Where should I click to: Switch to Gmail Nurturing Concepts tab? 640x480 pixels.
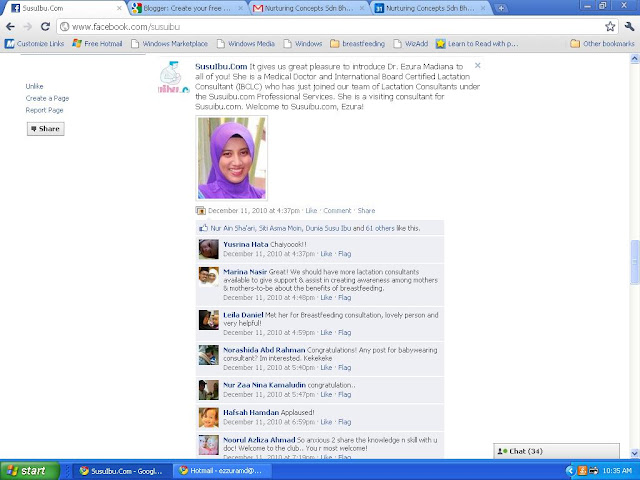coord(309,8)
